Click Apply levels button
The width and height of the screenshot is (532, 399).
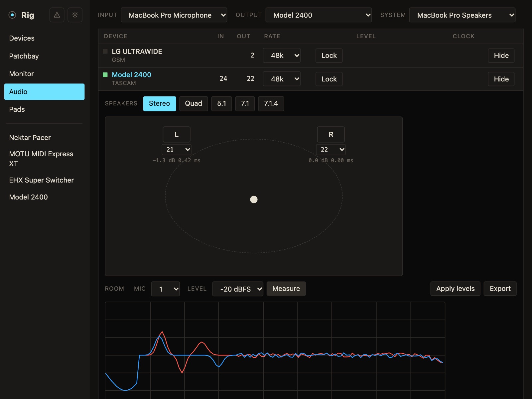[456, 289]
